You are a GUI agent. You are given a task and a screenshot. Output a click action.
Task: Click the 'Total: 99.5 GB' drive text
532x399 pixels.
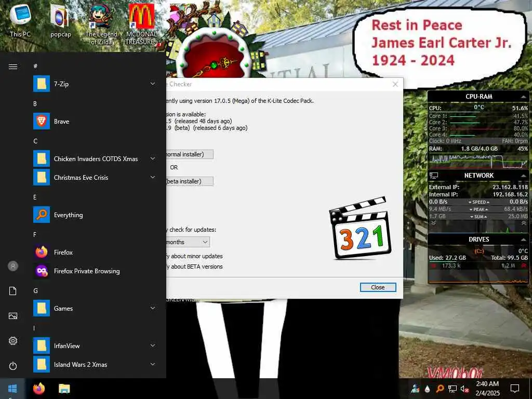pos(509,258)
